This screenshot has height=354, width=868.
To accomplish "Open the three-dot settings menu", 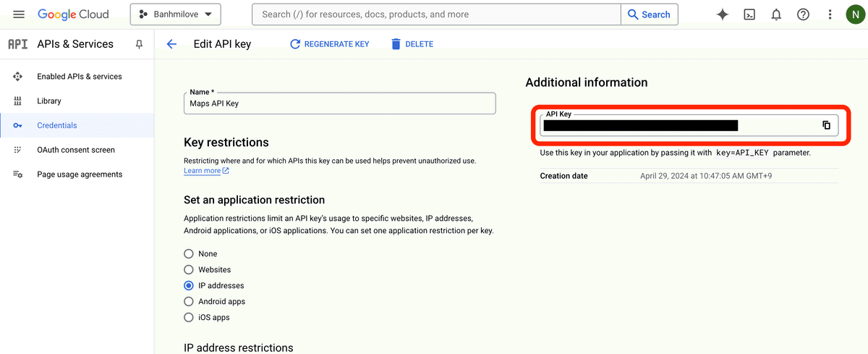I will [830, 14].
